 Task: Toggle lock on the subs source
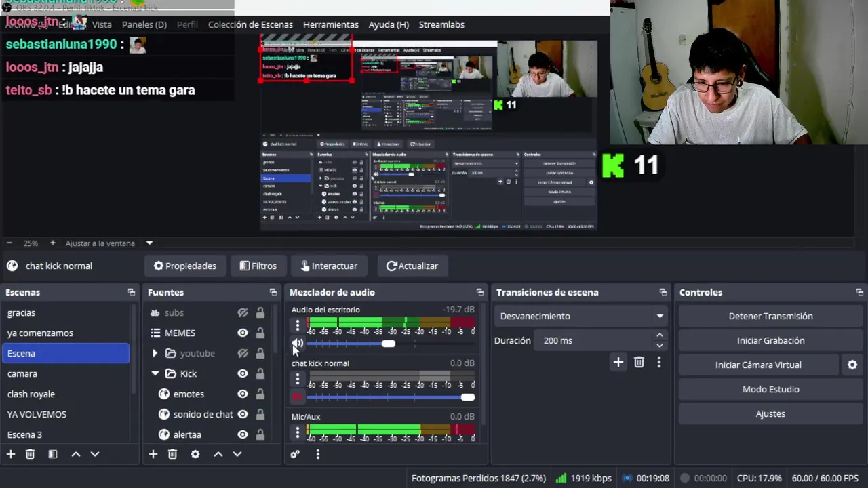[x=260, y=312]
